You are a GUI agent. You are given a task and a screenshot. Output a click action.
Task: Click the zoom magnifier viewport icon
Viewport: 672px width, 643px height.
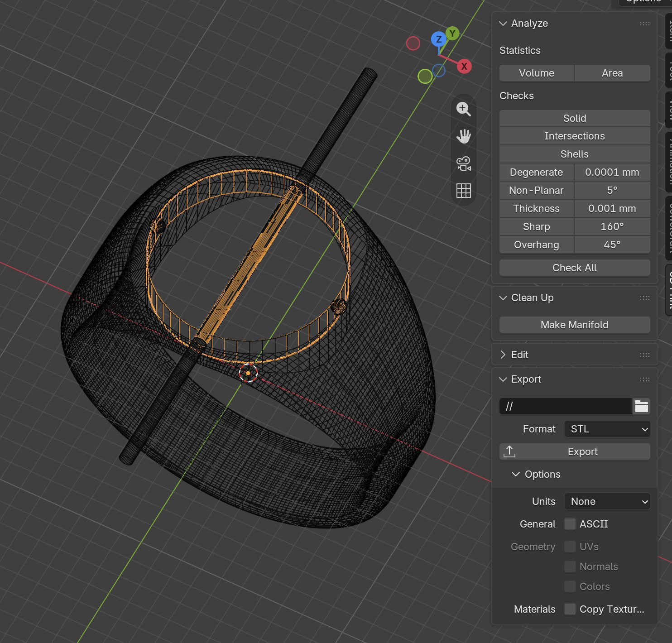coord(464,109)
